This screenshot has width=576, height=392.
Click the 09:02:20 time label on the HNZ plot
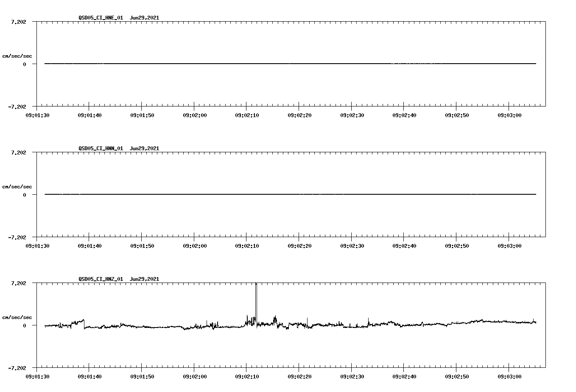299,377
